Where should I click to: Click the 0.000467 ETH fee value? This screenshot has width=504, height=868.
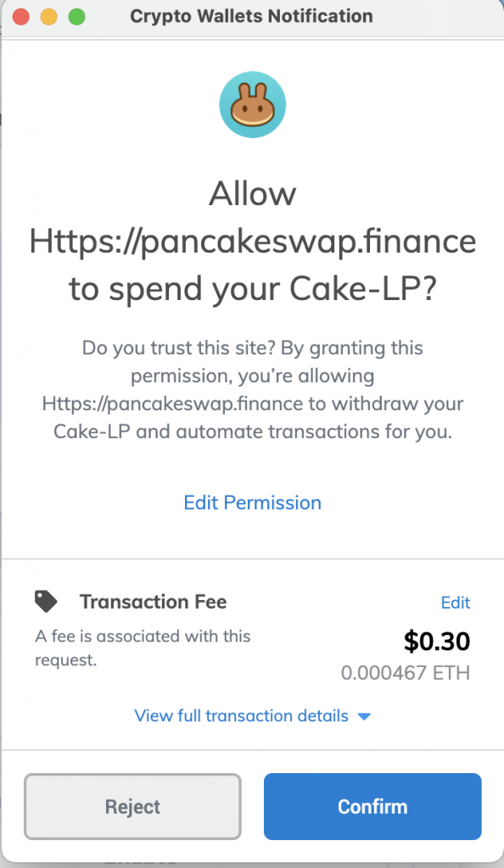(x=406, y=672)
